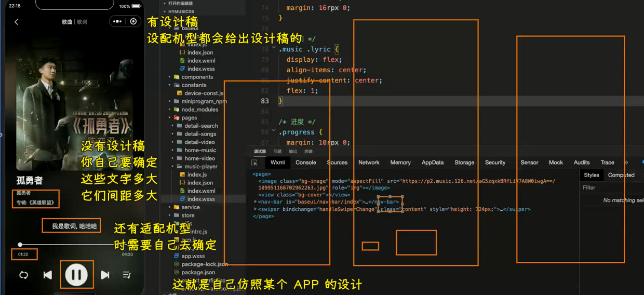644x295 pixels.
Task: Tap the back arrow in the player navbar
Action: pyautogui.click(x=16, y=22)
